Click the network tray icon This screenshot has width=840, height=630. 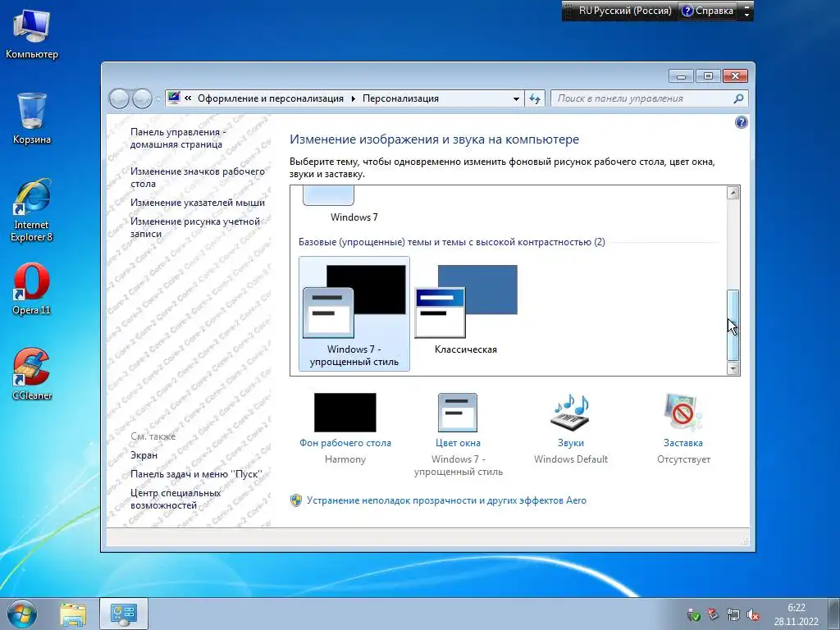733,615
